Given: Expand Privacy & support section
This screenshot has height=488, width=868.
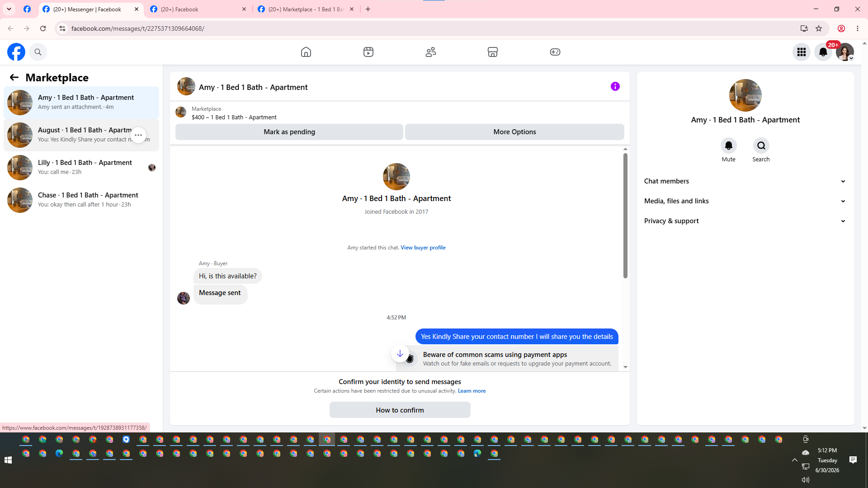Looking at the screenshot, I should coord(745,221).
